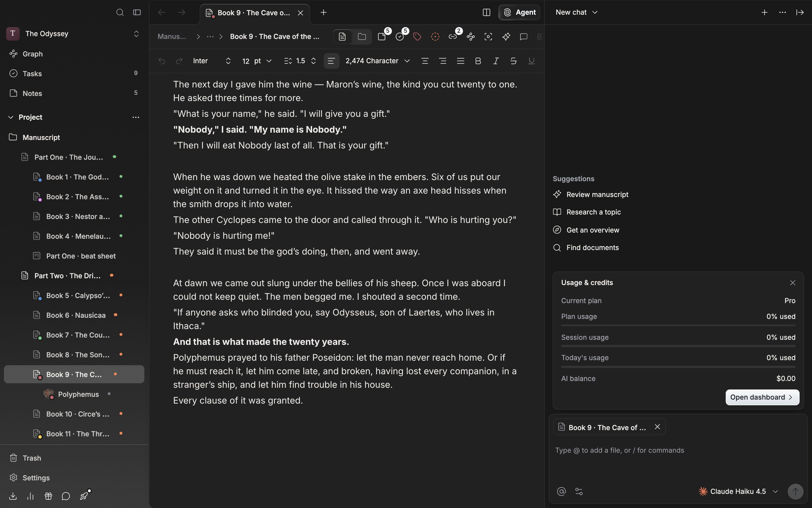This screenshot has width=812, height=508.
Task: Toggle strikethrough formatting
Action: pos(513,61)
